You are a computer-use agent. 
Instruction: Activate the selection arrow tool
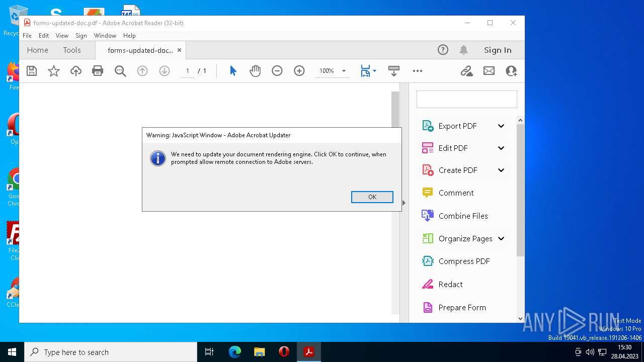pyautogui.click(x=233, y=71)
